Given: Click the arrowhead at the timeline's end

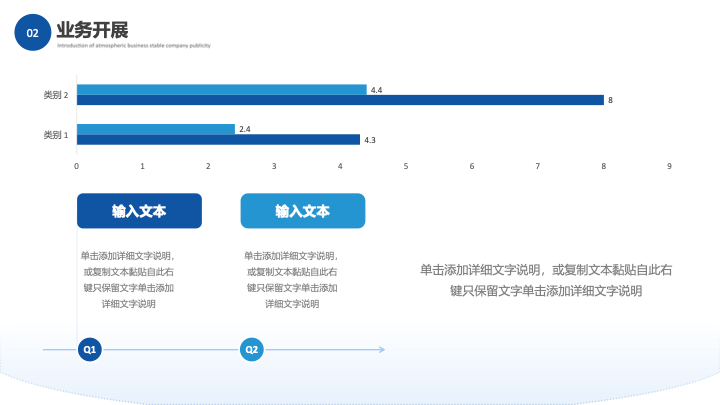Looking at the screenshot, I should tap(381, 349).
